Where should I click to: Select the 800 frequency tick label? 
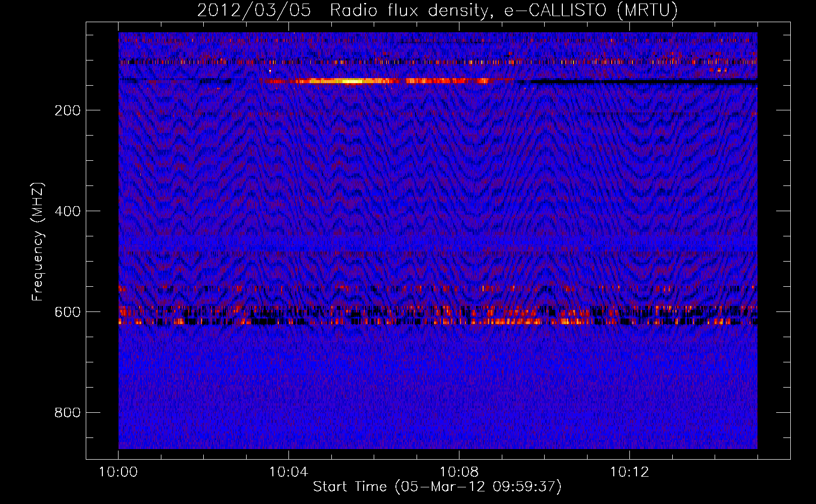[68, 413]
